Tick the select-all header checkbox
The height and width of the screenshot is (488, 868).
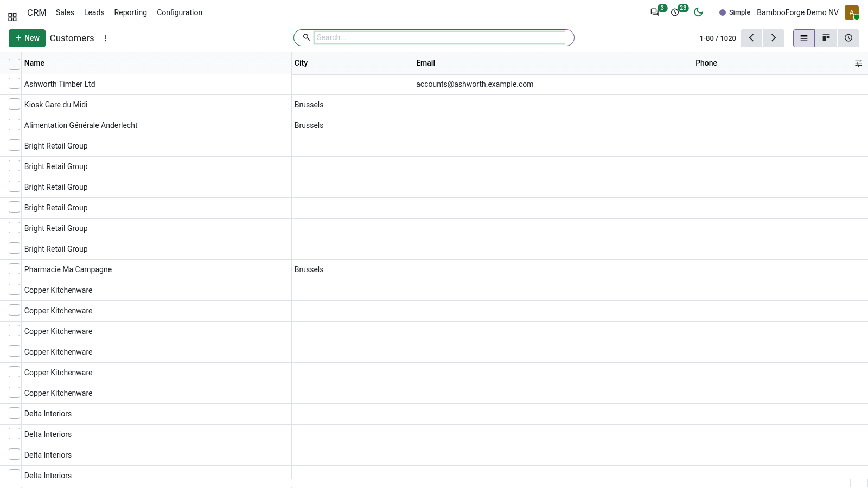[x=15, y=64]
